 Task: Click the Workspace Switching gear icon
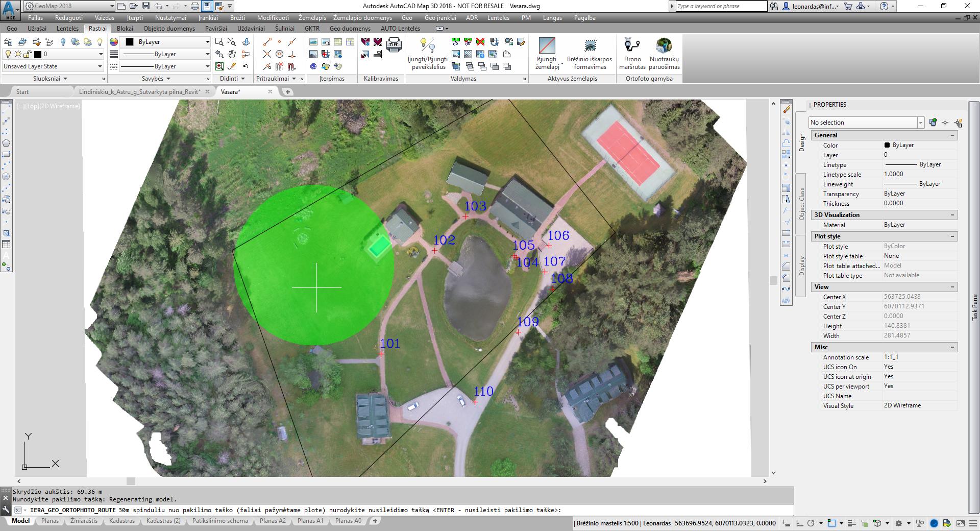[899, 523]
